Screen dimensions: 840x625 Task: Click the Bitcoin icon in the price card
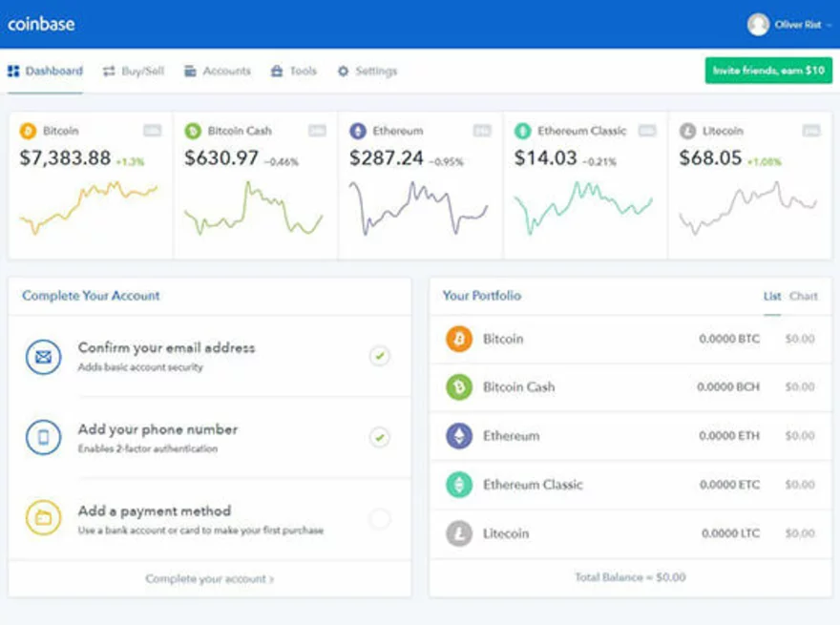pos(28,131)
